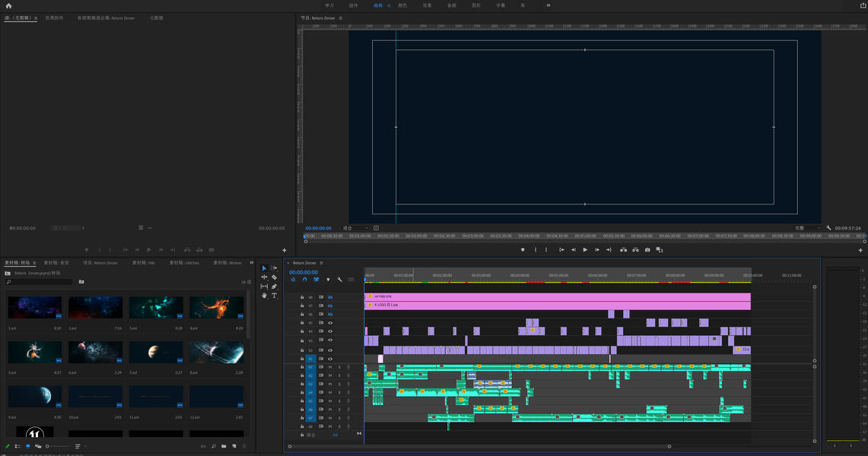
Task: Click Go to Out point in Program monitor
Action: [609, 250]
